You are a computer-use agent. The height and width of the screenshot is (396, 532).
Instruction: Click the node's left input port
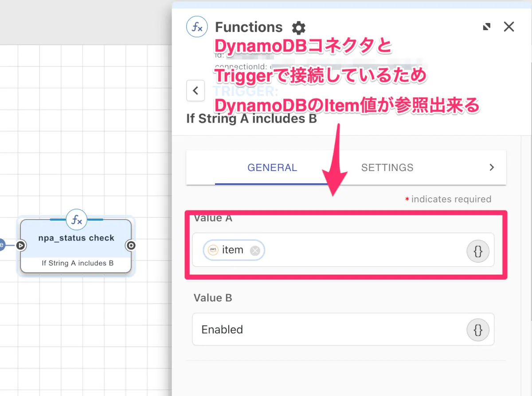pos(20,245)
